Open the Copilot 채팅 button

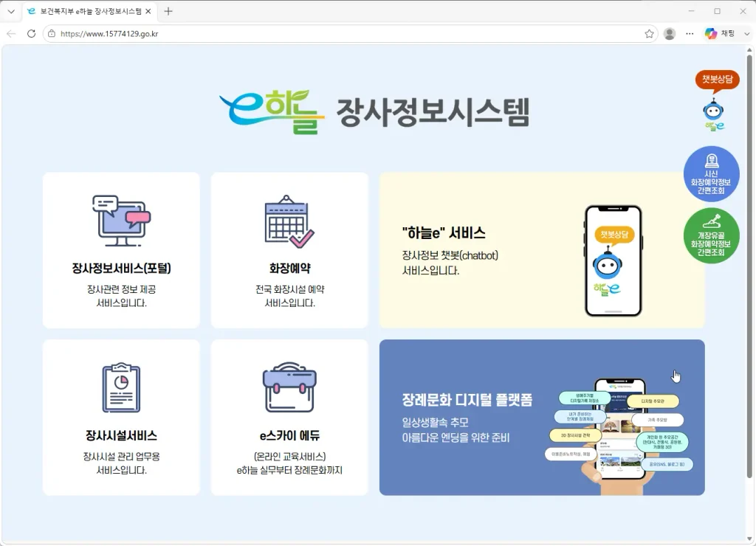click(x=719, y=34)
